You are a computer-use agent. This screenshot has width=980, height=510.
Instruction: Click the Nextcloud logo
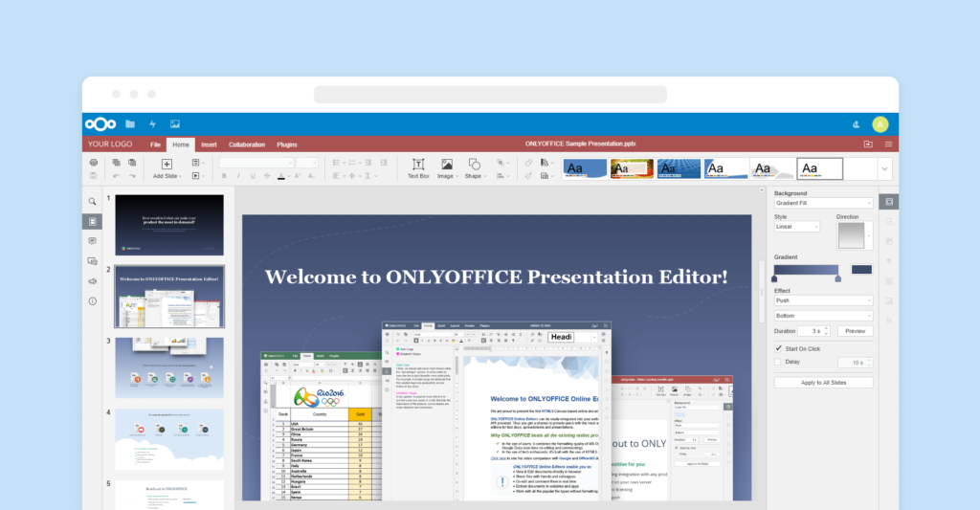[100, 124]
